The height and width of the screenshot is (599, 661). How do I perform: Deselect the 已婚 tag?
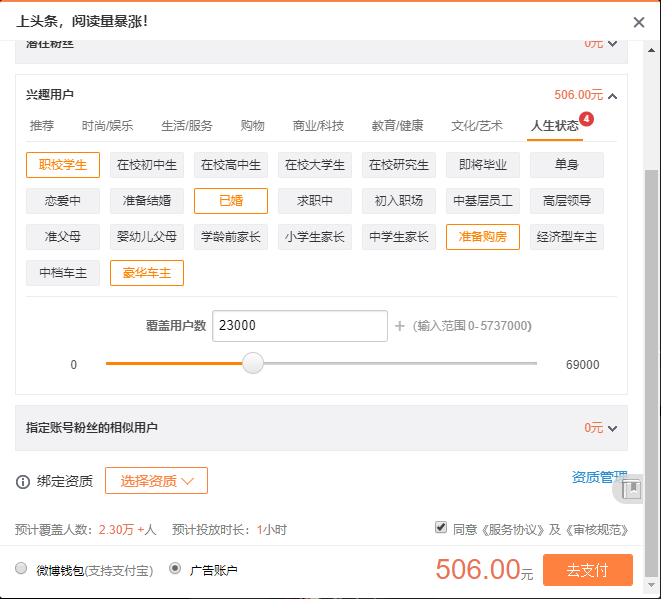[231, 201]
